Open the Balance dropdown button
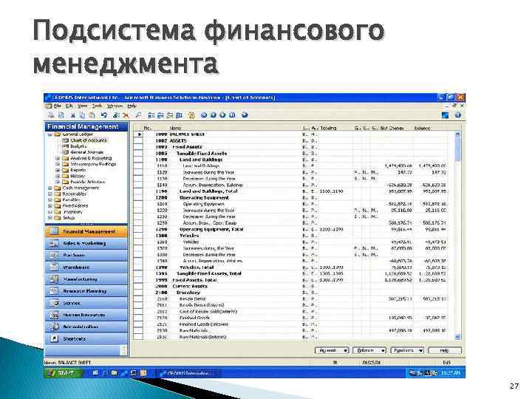 369,350
